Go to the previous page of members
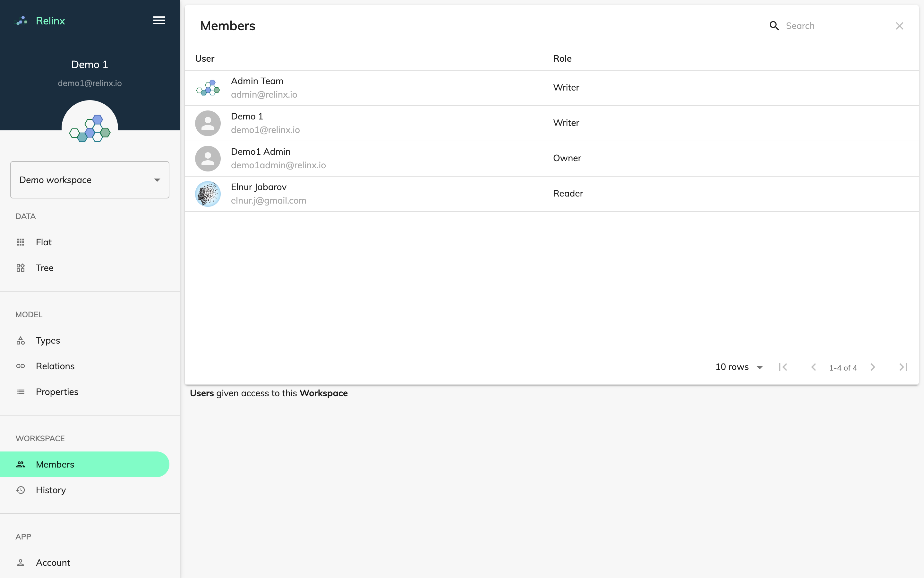Image resolution: width=924 pixels, height=578 pixels. 813,367
